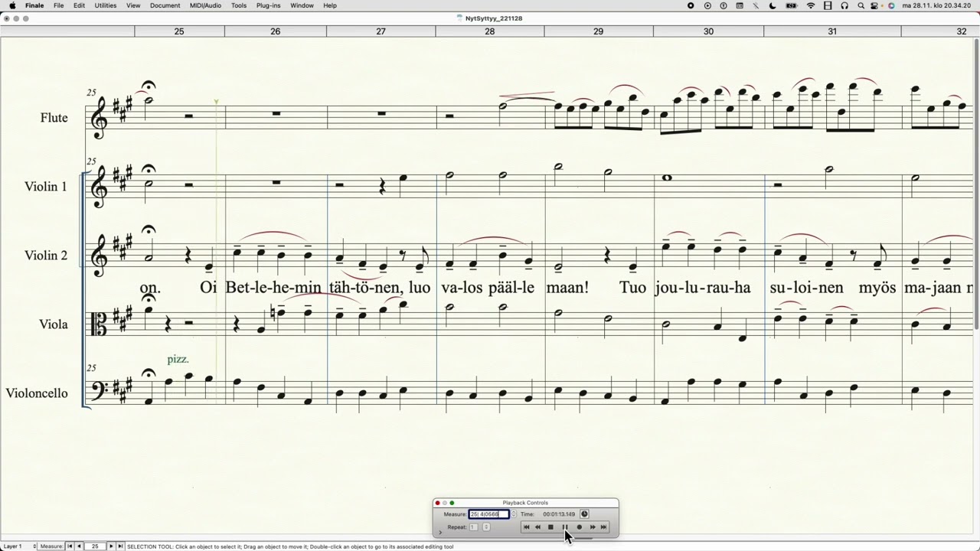This screenshot has height=551, width=980.
Task: Go to last measure in status bar
Action: (x=120, y=546)
